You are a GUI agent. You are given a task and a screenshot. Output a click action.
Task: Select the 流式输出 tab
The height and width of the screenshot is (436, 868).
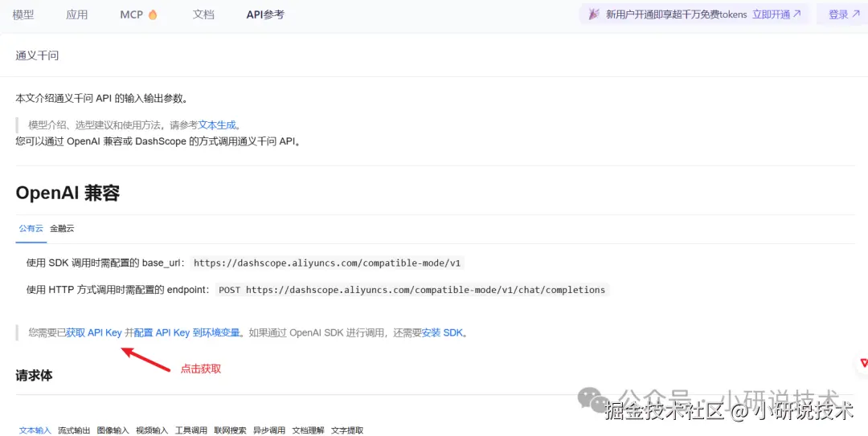pos(74,430)
